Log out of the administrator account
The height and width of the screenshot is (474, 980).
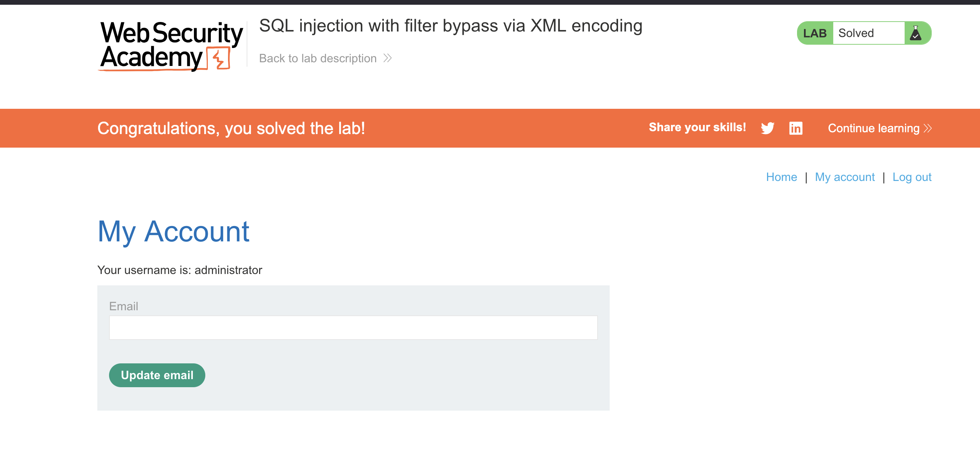click(912, 177)
